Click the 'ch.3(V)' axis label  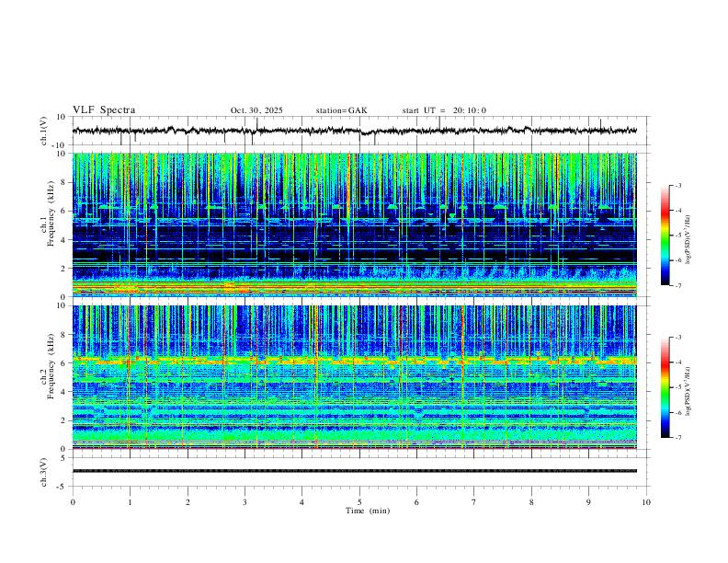(x=44, y=472)
